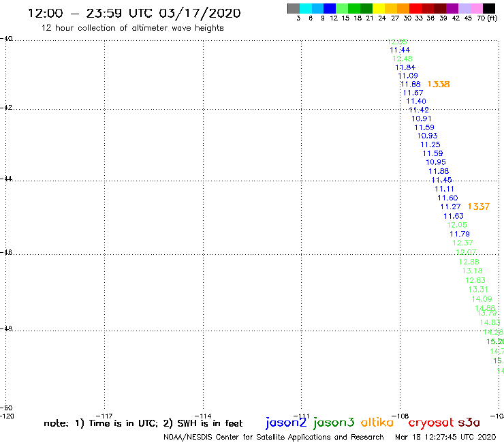Select the bright red legend swatch
504x443 pixels.
click(x=415, y=8)
